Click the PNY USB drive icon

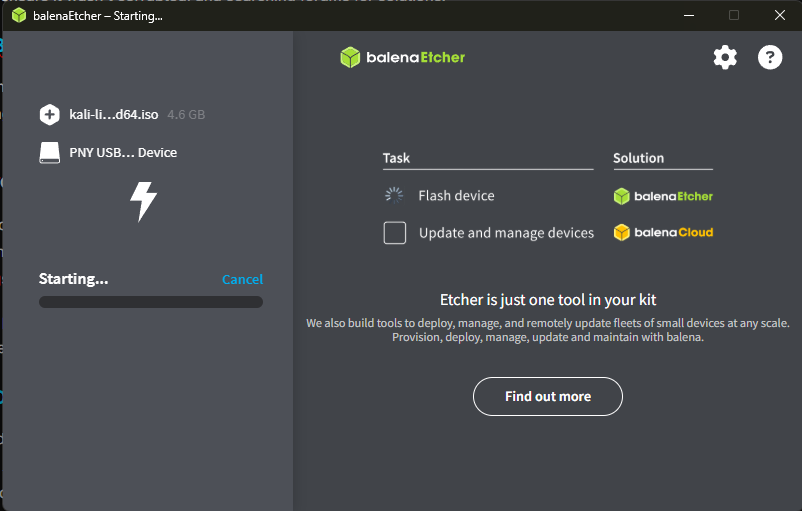[x=50, y=153]
